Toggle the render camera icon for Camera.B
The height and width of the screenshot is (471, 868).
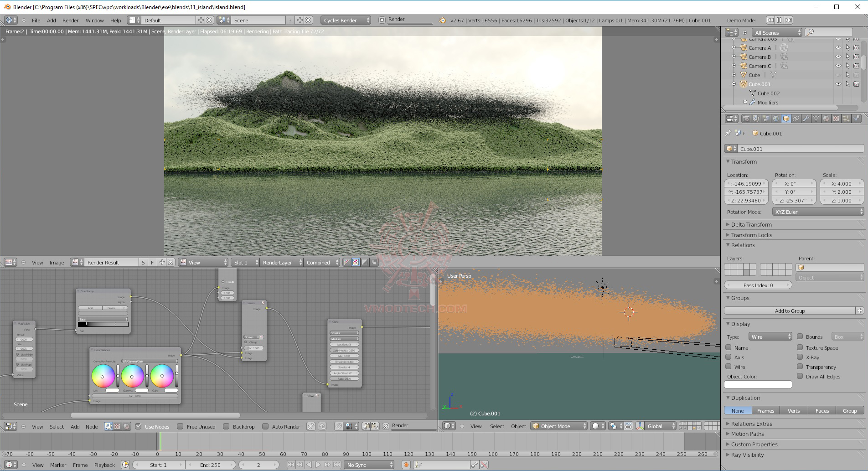(x=856, y=57)
